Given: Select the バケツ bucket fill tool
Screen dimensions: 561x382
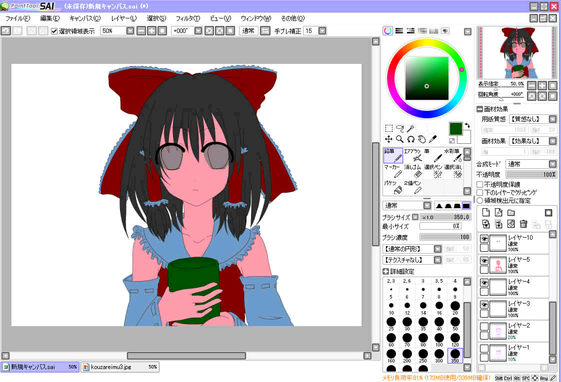Looking at the screenshot, I should click(393, 187).
